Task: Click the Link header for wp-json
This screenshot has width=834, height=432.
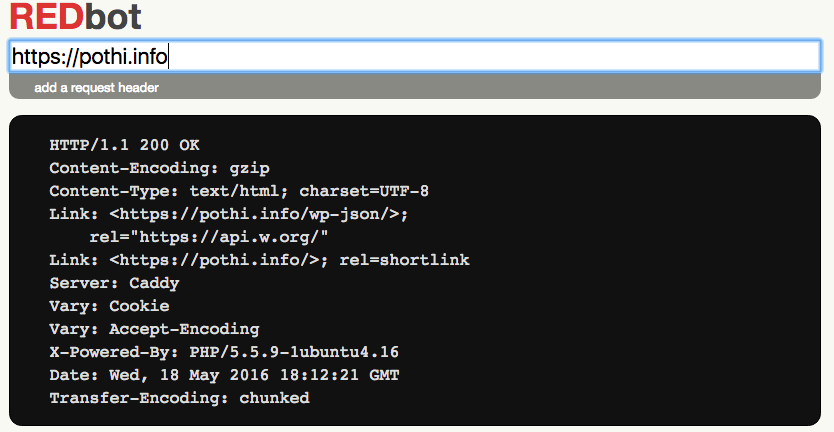Action: pos(229,214)
